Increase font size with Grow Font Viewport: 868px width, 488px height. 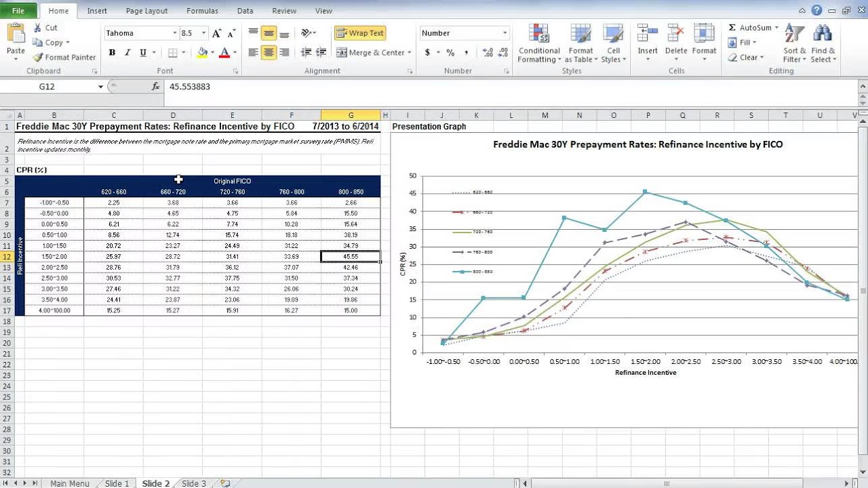[x=217, y=33]
